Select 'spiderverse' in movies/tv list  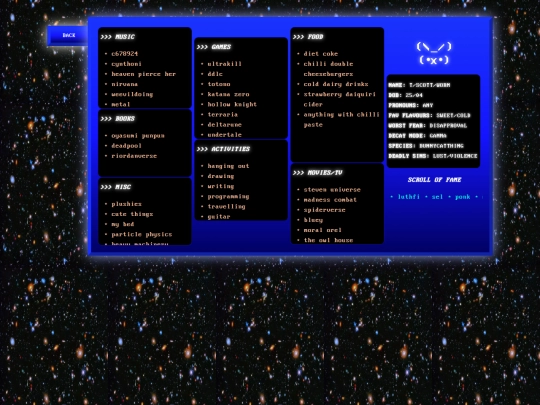click(324, 210)
